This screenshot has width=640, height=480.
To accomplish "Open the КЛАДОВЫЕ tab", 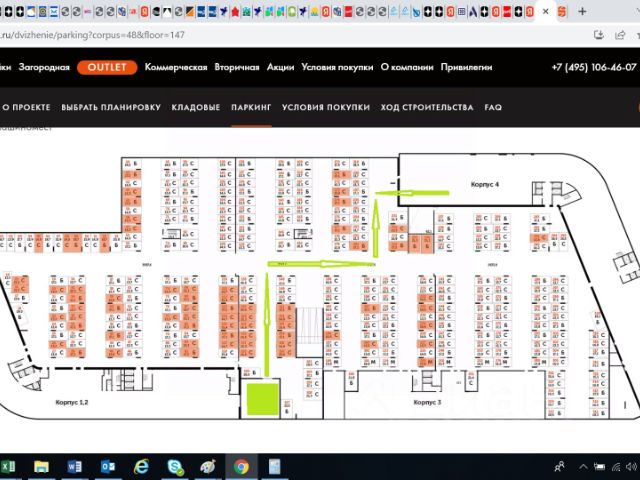I will point(196,107).
